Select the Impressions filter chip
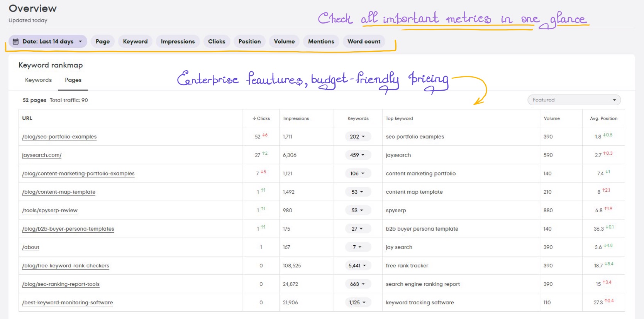The image size is (644, 319). [x=178, y=41]
